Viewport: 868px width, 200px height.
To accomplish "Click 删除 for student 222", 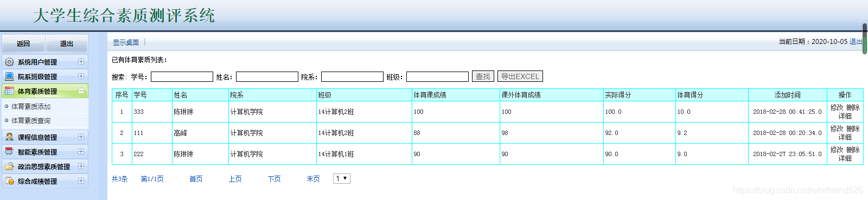I will [853, 150].
